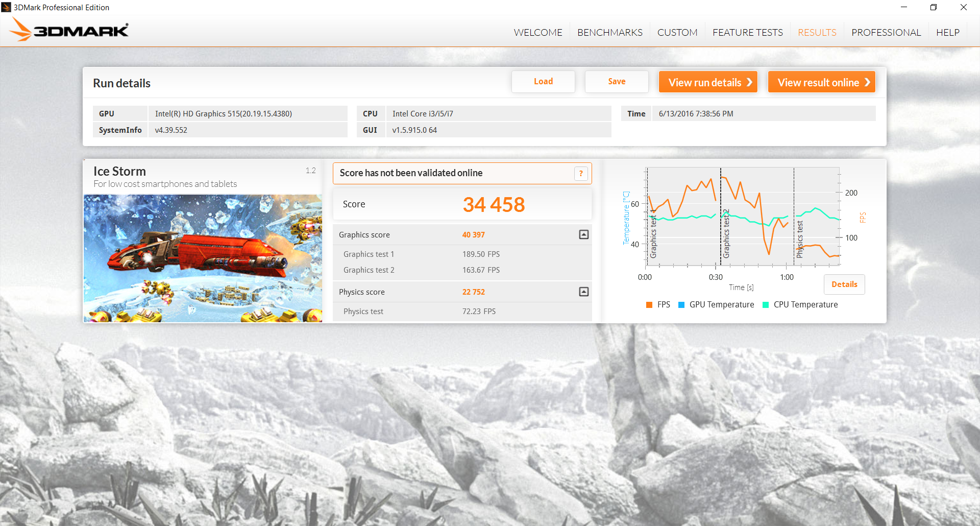Click the GPU Temperature blue legend swatch
980x526 pixels.
(x=681, y=305)
